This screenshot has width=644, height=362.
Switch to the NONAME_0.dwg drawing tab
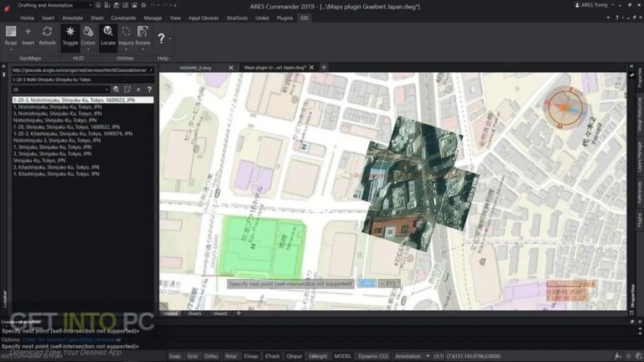click(x=195, y=68)
